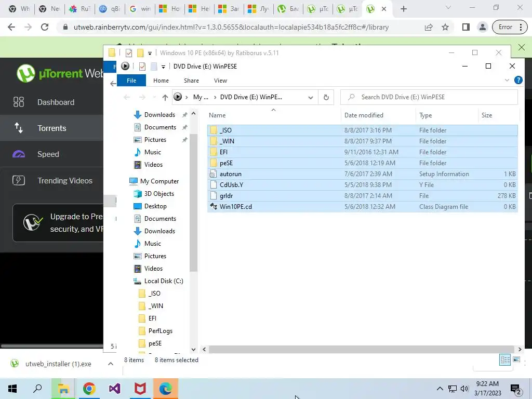
Task: Sort files by Size column
Action: [498, 115]
